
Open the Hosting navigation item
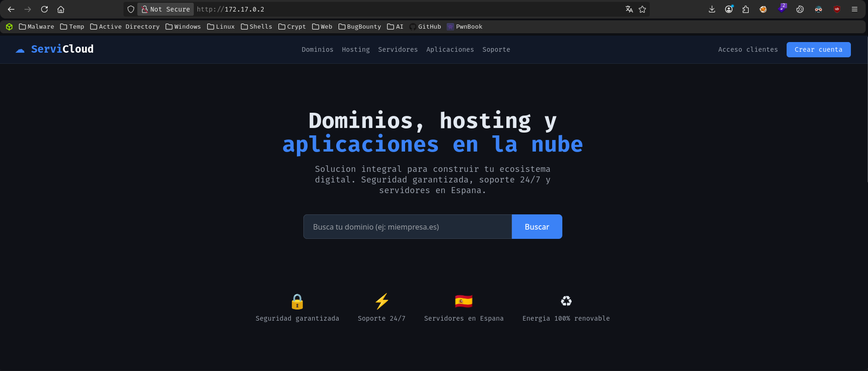click(356, 49)
